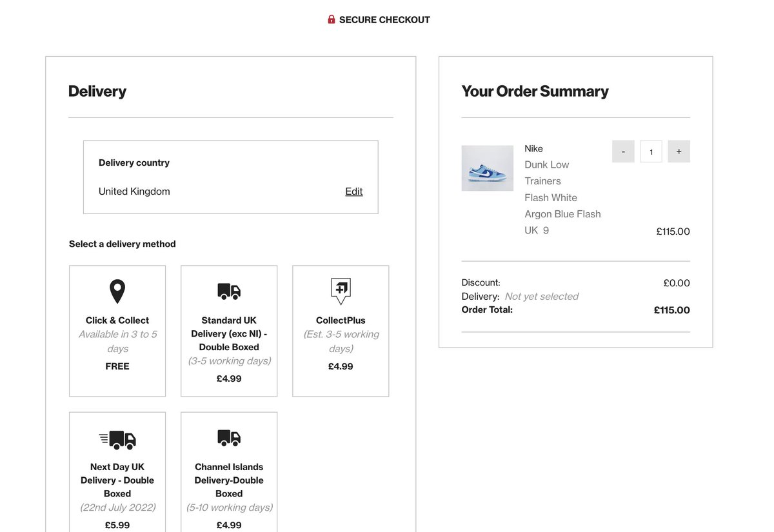The image size is (774, 532).
Task: Click the (22nd July 2022) delivery date
Action: tap(117, 507)
